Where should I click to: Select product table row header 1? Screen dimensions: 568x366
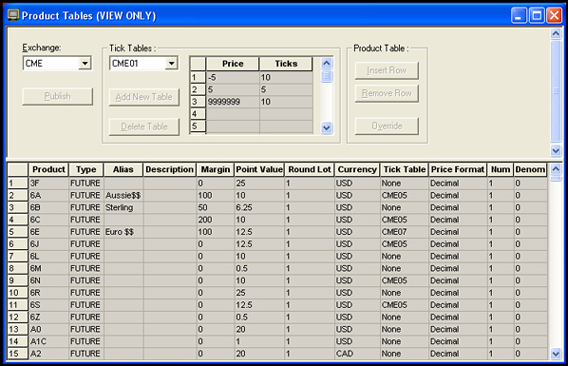(18, 183)
